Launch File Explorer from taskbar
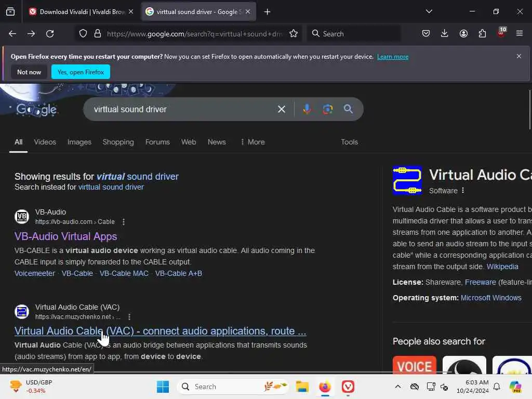Viewport: 532px width, 399px height. pos(302,387)
